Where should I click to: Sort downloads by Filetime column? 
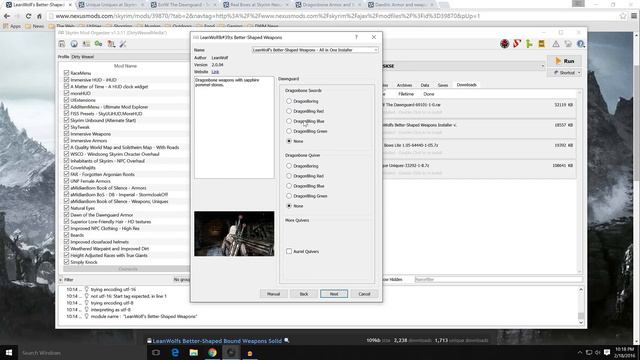(x=406, y=94)
